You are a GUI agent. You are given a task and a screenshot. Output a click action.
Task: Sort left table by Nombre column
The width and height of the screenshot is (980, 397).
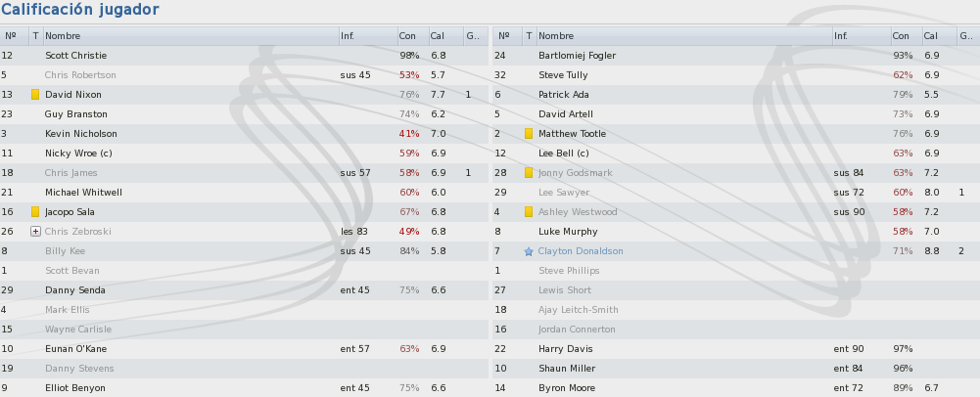point(191,36)
